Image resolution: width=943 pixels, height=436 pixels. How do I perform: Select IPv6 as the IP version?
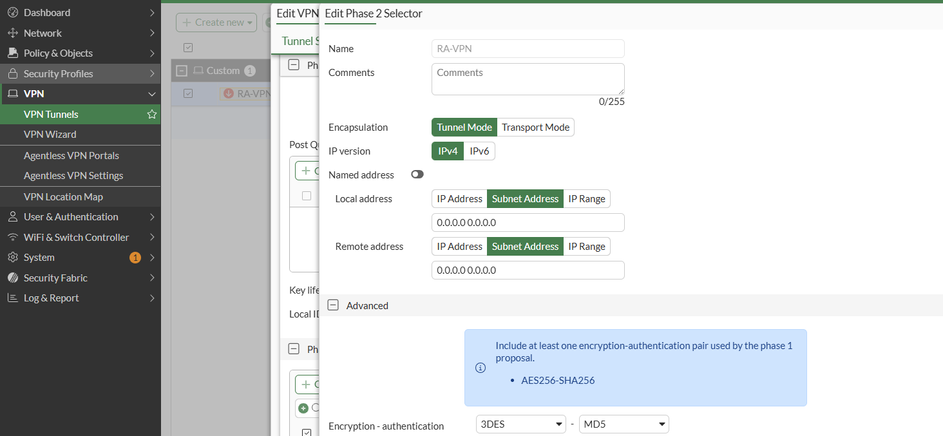[479, 151]
